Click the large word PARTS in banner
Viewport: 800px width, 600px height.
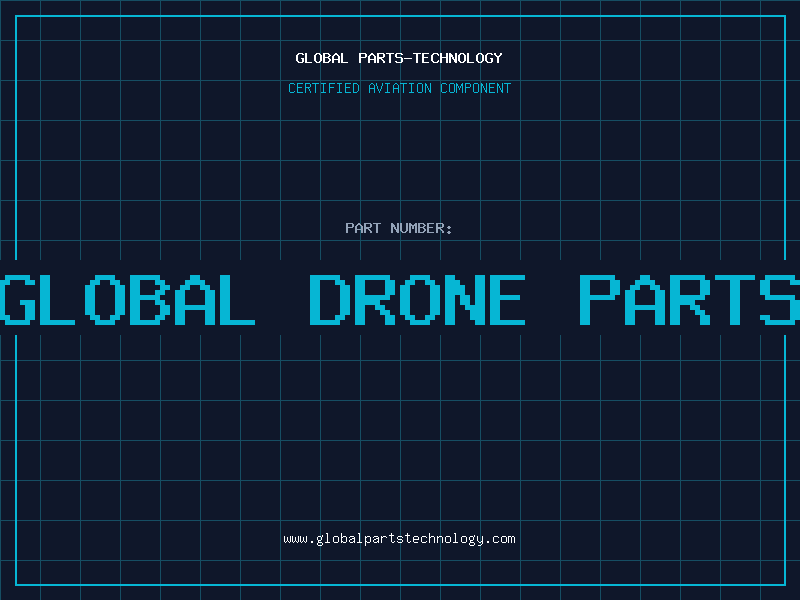(690, 299)
